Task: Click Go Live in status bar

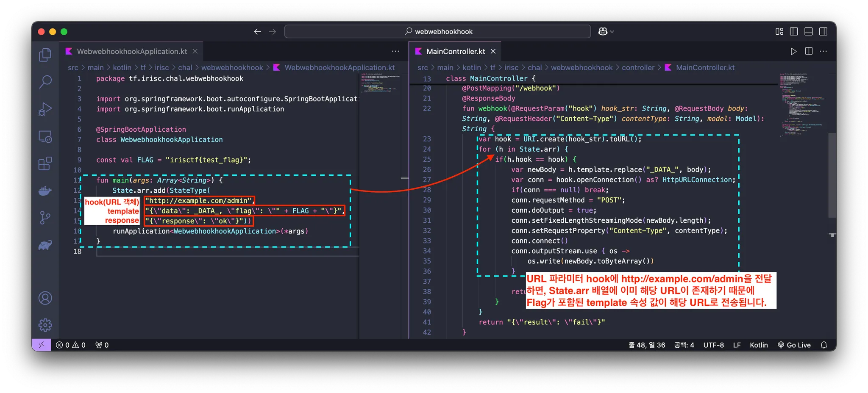Action: coord(794,345)
